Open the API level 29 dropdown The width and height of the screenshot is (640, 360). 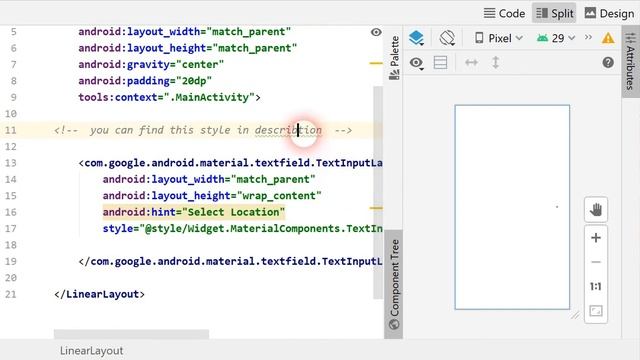pos(556,38)
